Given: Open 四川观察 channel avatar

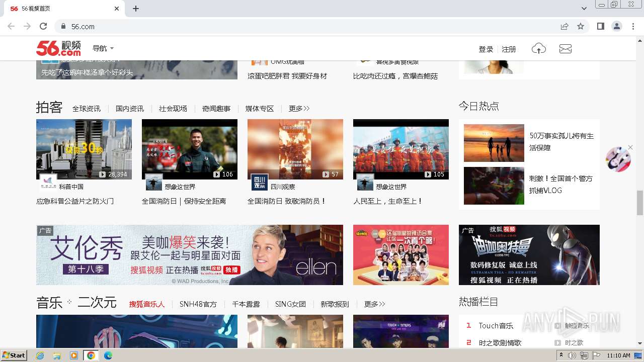Looking at the screenshot, I should coord(260,182).
